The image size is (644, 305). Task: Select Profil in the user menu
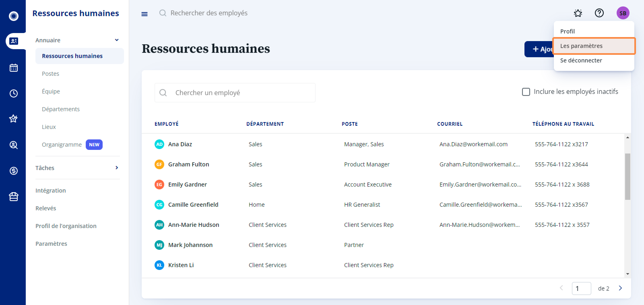594,31
